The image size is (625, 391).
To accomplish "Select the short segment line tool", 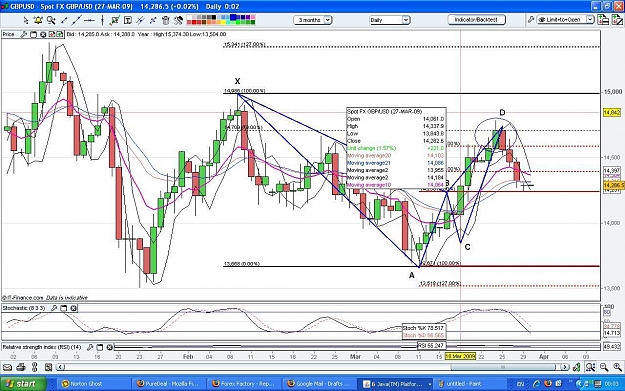I will pos(64,20).
